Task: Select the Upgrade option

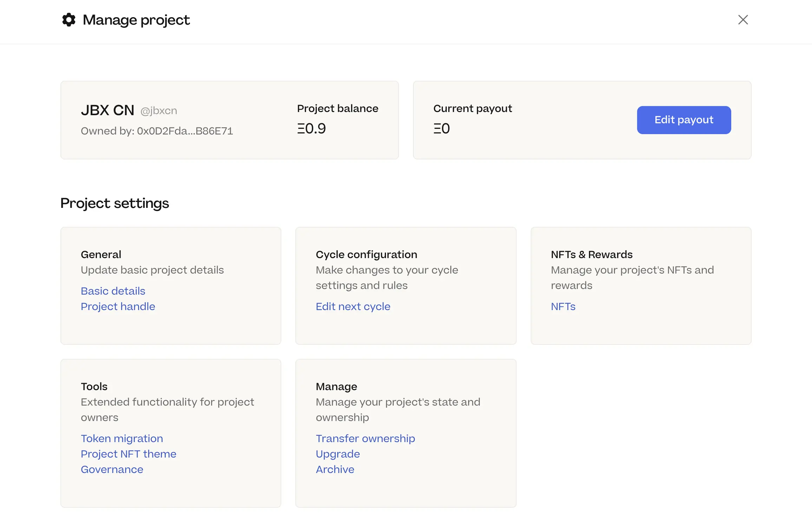Action: tap(338, 454)
